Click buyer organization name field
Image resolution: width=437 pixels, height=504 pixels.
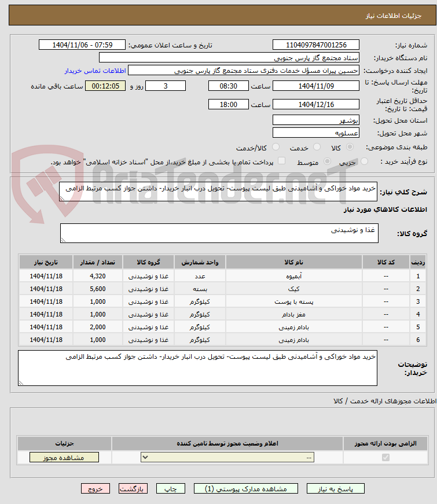[229, 58]
